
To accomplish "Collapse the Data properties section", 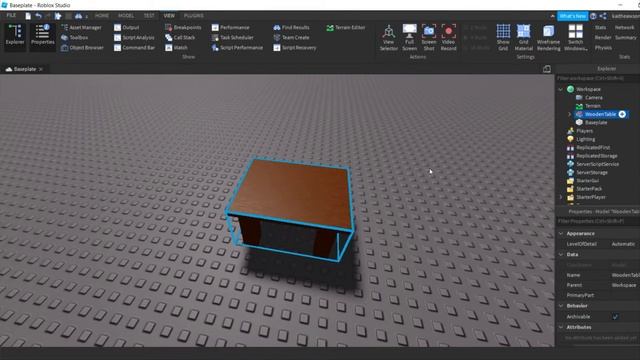I will 561,254.
